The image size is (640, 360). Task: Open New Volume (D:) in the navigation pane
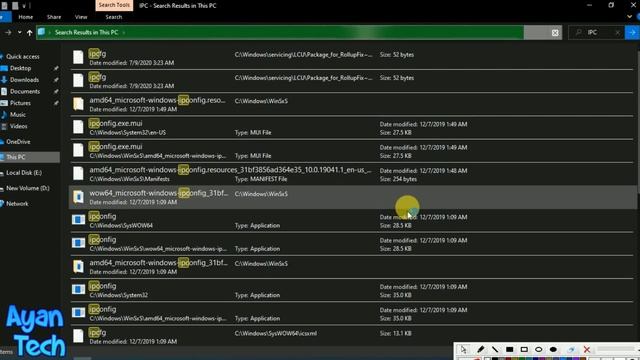tap(28, 188)
